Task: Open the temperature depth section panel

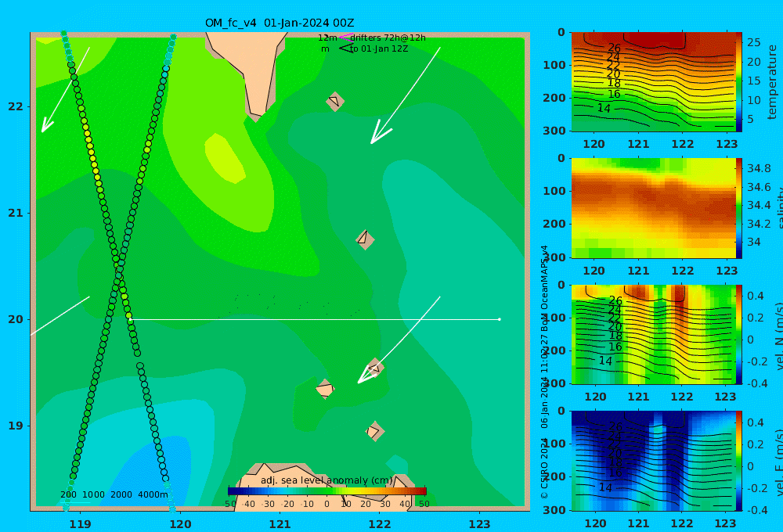Action: point(653,82)
